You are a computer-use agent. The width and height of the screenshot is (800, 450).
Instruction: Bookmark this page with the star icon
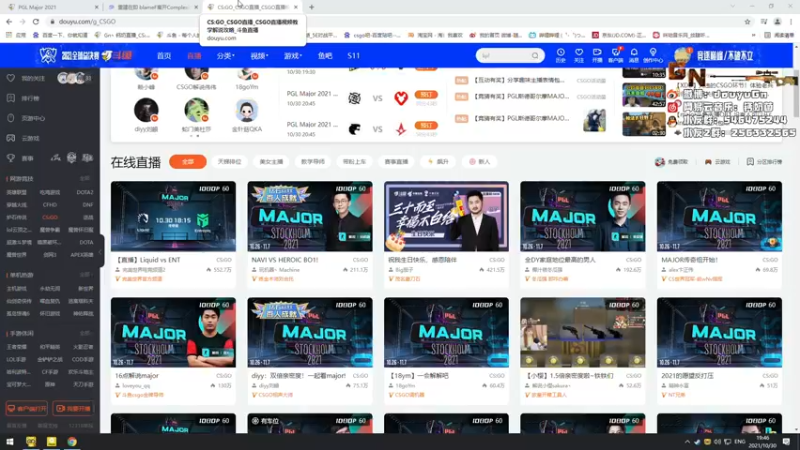pos(747,21)
